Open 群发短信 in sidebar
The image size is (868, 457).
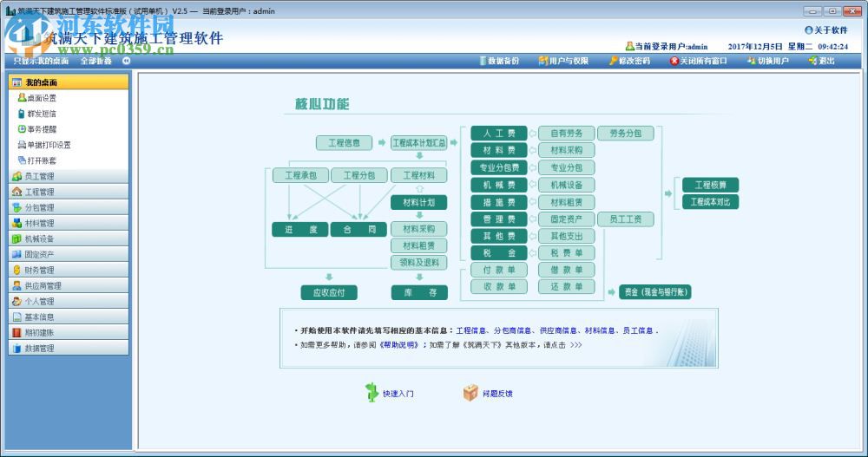[x=37, y=114]
